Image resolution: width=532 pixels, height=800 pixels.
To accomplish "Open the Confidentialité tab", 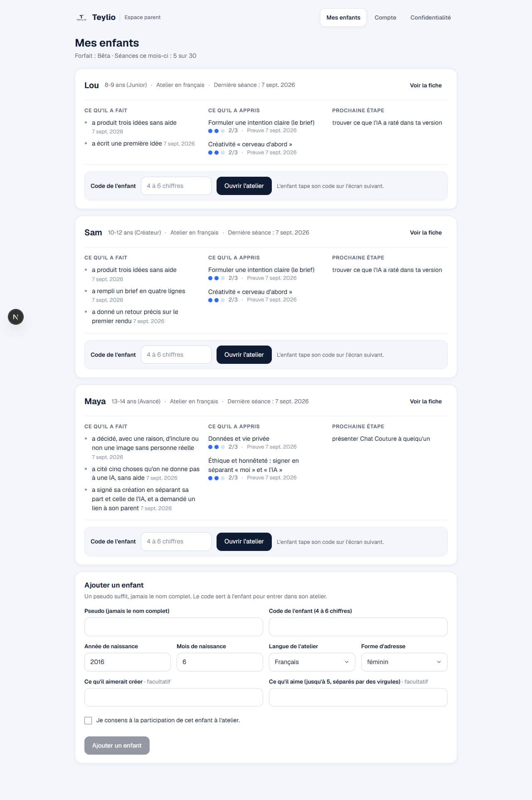I will [x=431, y=17].
